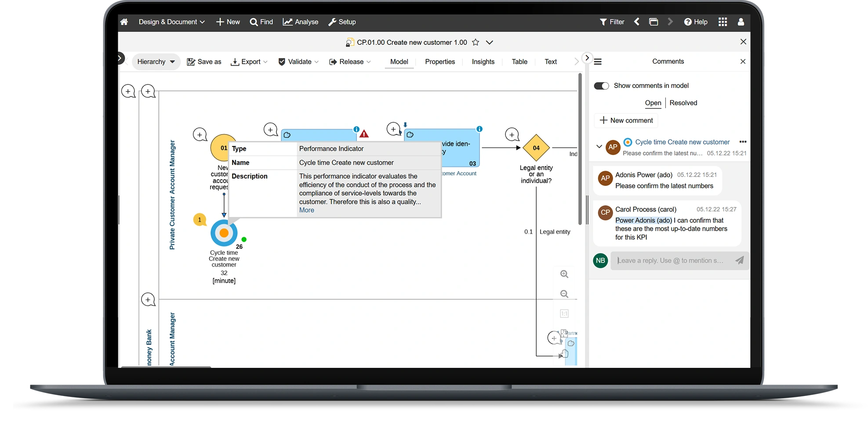868x425 pixels.
Task: Click the zoom in magnifier on canvas
Action: coord(564,274)
